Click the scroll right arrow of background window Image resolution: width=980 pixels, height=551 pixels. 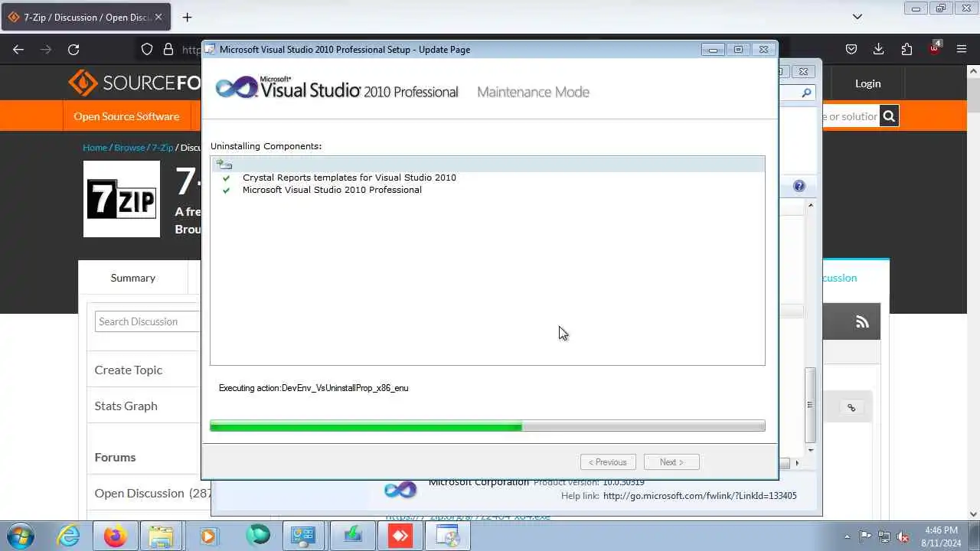(796, 463)
